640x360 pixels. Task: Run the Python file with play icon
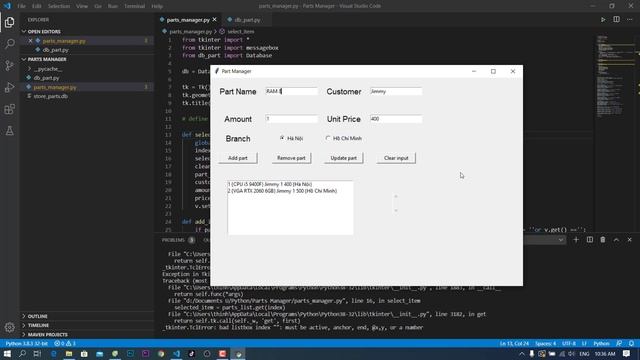tap(603, 20)
